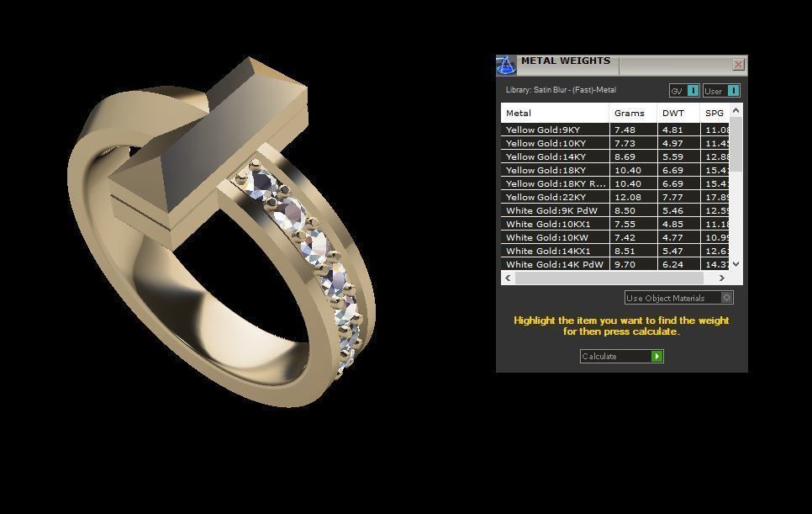The width and height of the screenshot is (812, 514).
Task: Select the Yellow Gold:22KY row
Action: [x=614, y=197]
